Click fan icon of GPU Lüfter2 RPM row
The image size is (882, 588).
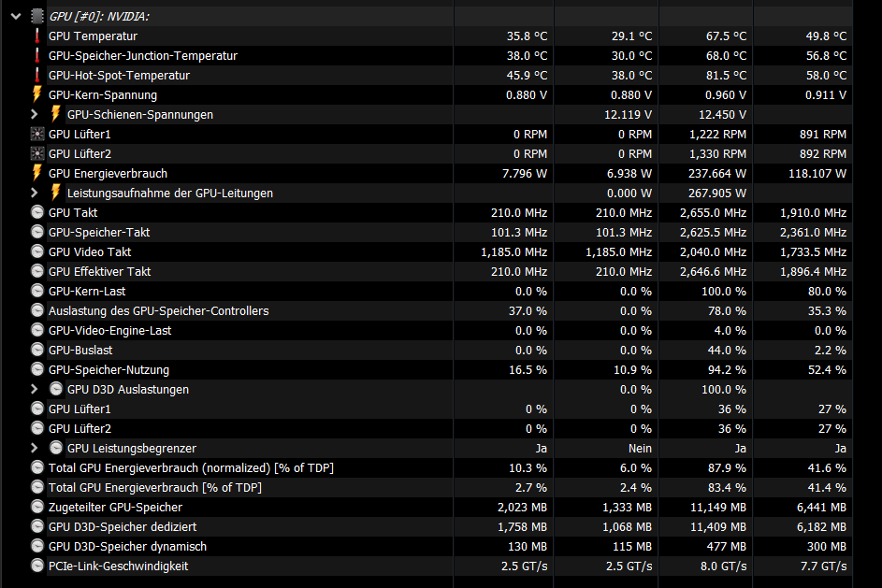37,153
